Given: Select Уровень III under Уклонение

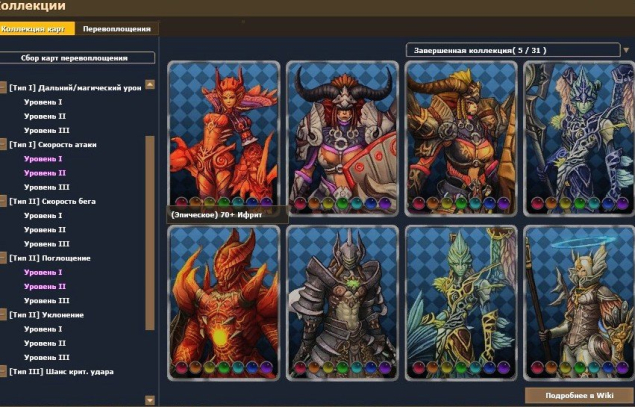Looking at the screenshot, I should [47, 357].
